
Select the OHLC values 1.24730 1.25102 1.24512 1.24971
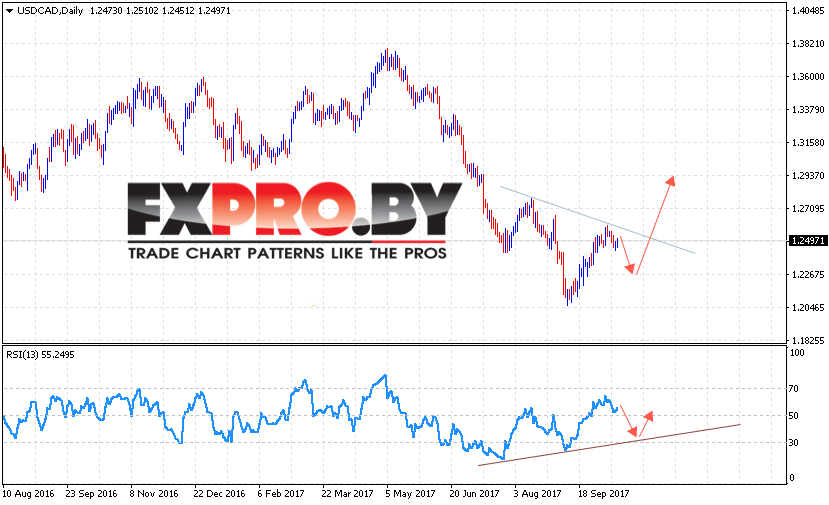[160, 11]
